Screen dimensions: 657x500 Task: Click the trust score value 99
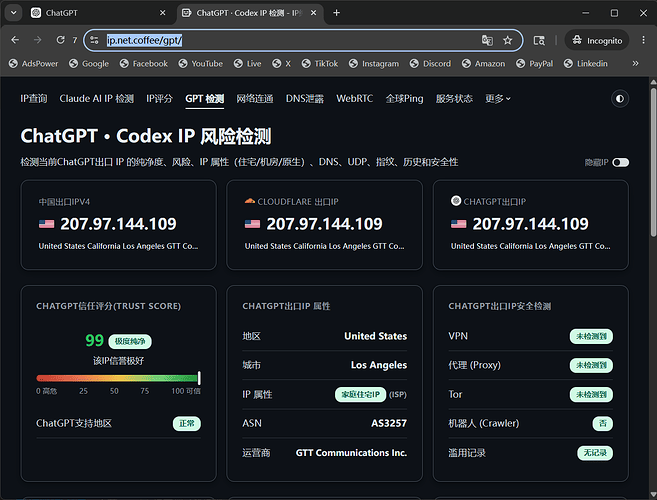click(94, 340)
